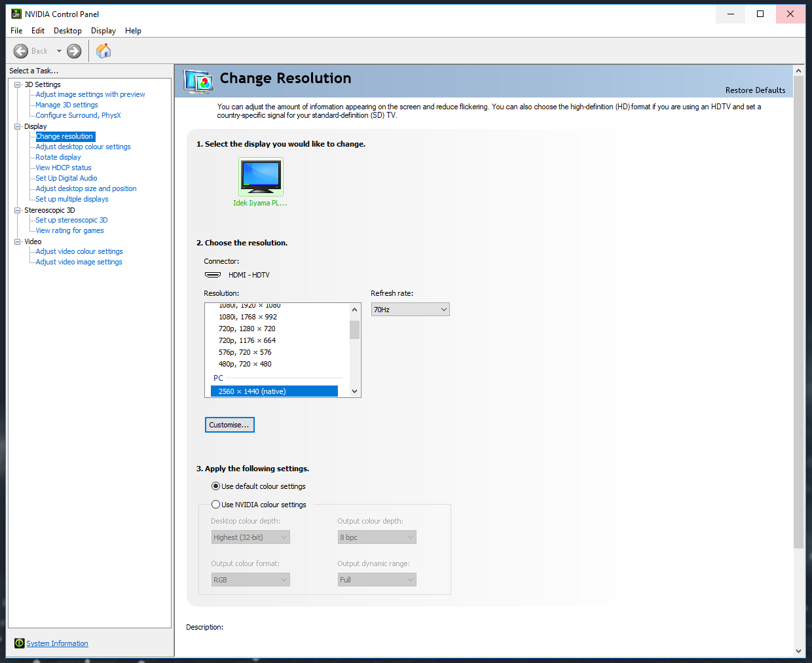
Task: Open Manage 3D settings task
Action: pos(67,105)
